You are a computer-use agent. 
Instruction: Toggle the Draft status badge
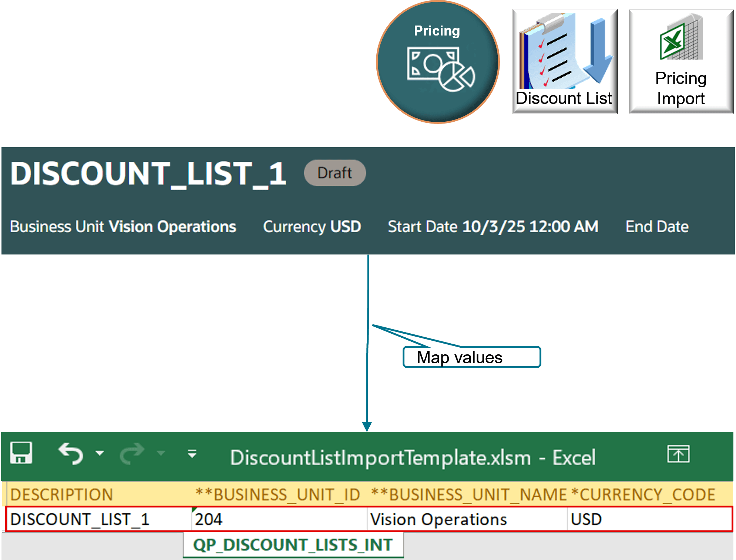click(334, 172)
